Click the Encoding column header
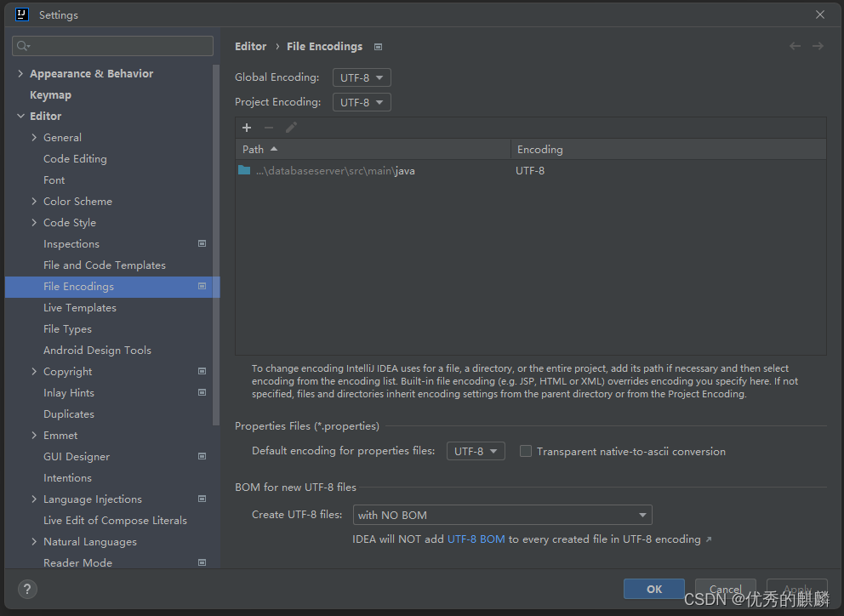Image resolution: width=844 pixels, height=616 pixels. pyautogui.click(x=668, y=149)
